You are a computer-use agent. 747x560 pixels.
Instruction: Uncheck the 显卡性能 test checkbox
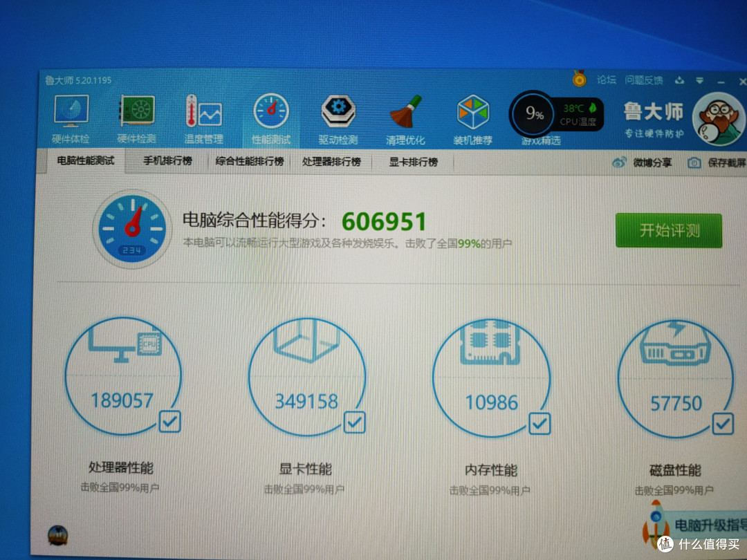pos(354,422)
